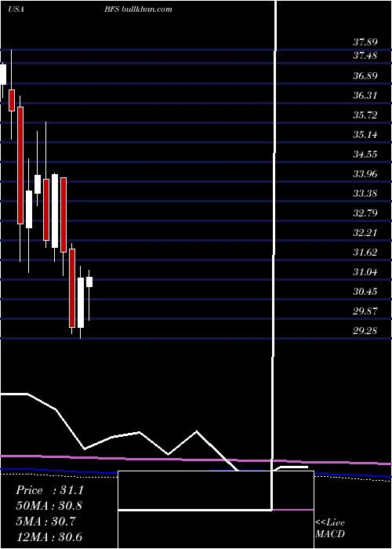Click the 50MA : 30.8 readout

pyautogui.click(x=49, y=506)
